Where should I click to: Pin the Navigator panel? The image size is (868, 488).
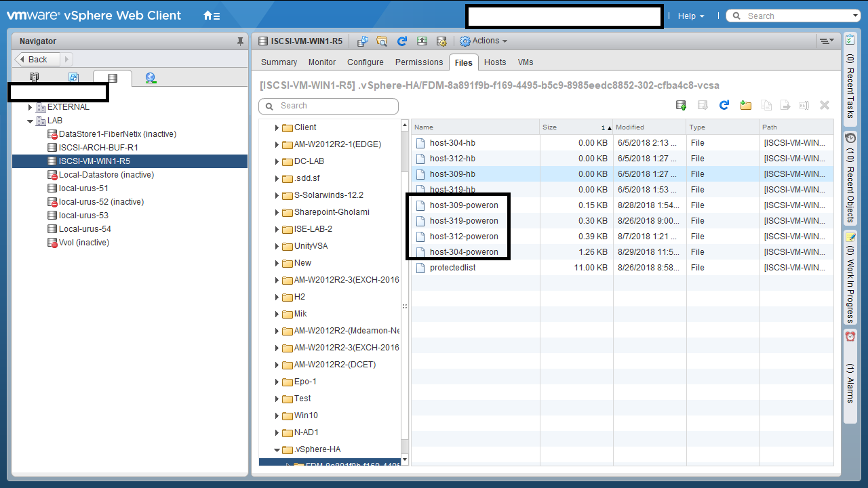pyautogui.click(x=240, y=41)
